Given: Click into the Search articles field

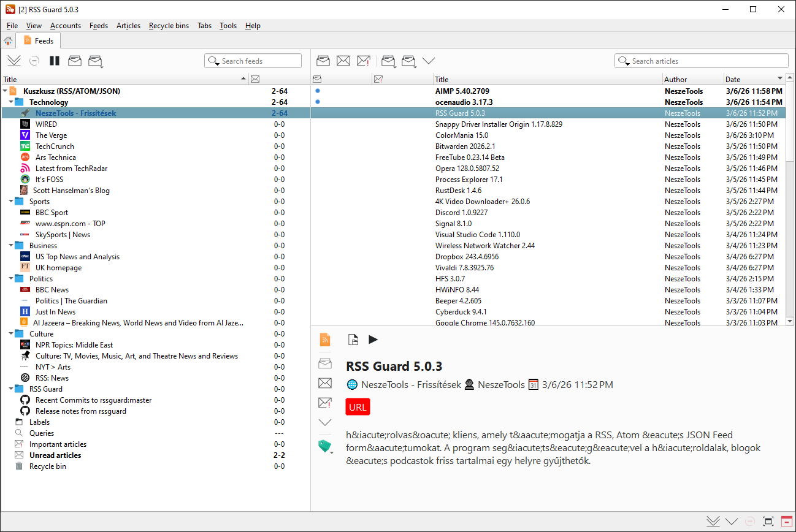Looking at the screenshot, I should pyautogui.click(x=702, y=61).
